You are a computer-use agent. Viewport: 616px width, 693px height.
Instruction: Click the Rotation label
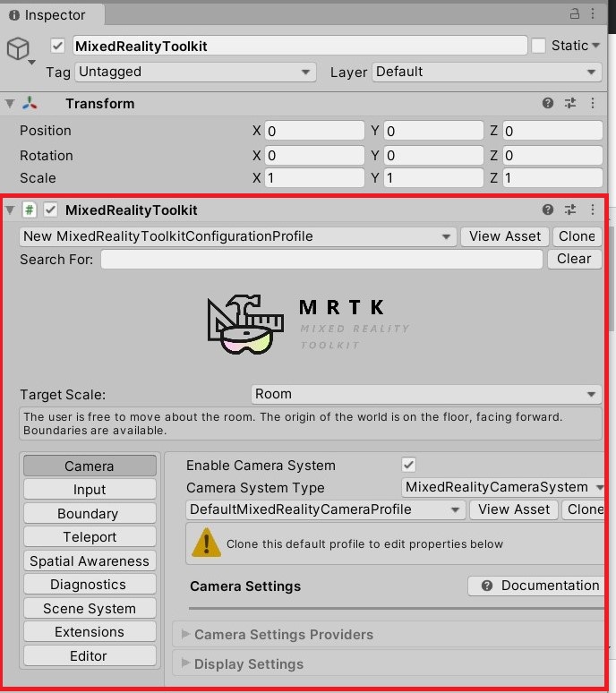47,156
